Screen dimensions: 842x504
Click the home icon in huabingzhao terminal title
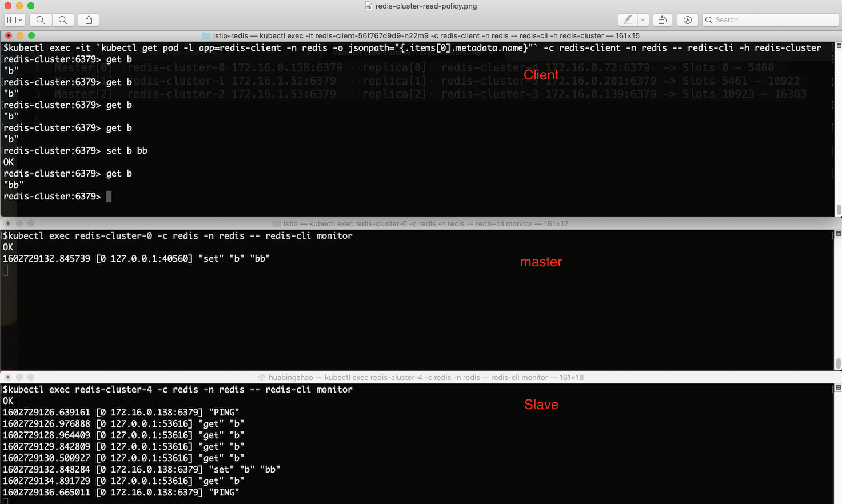(x=262, y=377)
